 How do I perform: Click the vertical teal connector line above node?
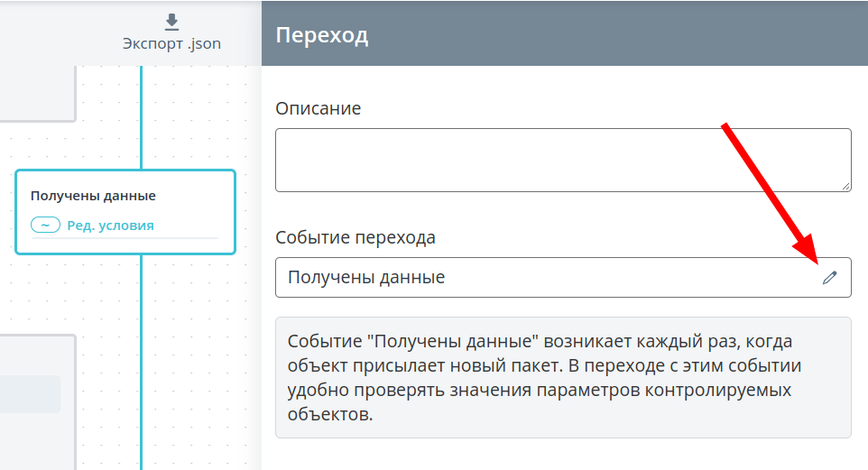pyautogui.click(x=141, y=117)
